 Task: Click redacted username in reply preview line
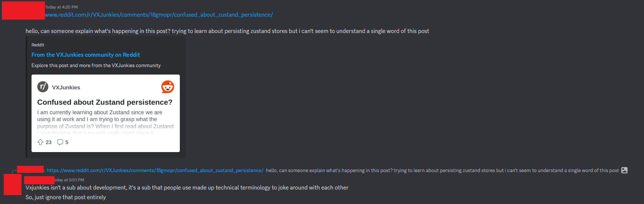point(30,170)
